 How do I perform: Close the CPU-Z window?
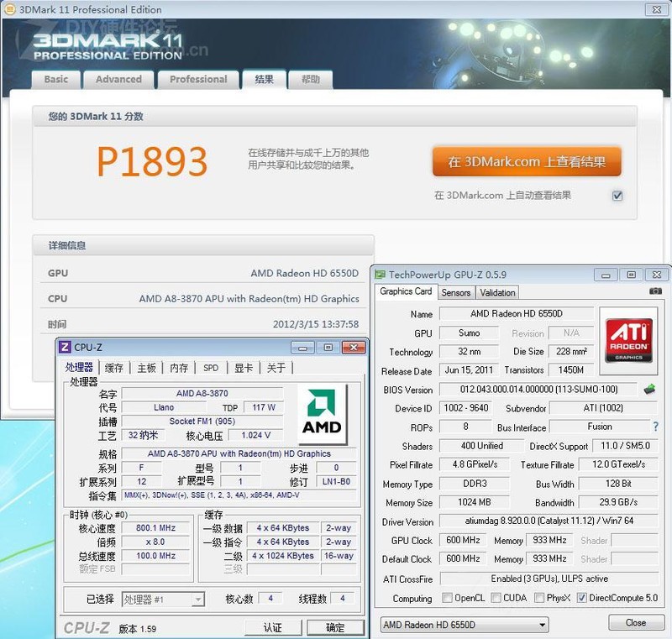click(x=354, y=348)
